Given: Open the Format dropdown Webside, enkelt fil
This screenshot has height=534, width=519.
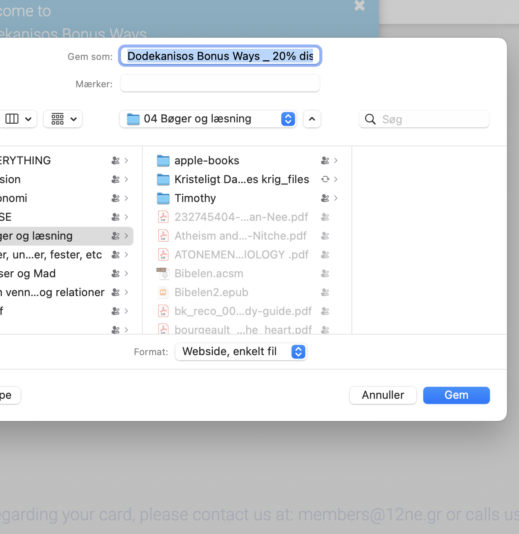Looking at the screenshot, I should click(x=241, y=351).
